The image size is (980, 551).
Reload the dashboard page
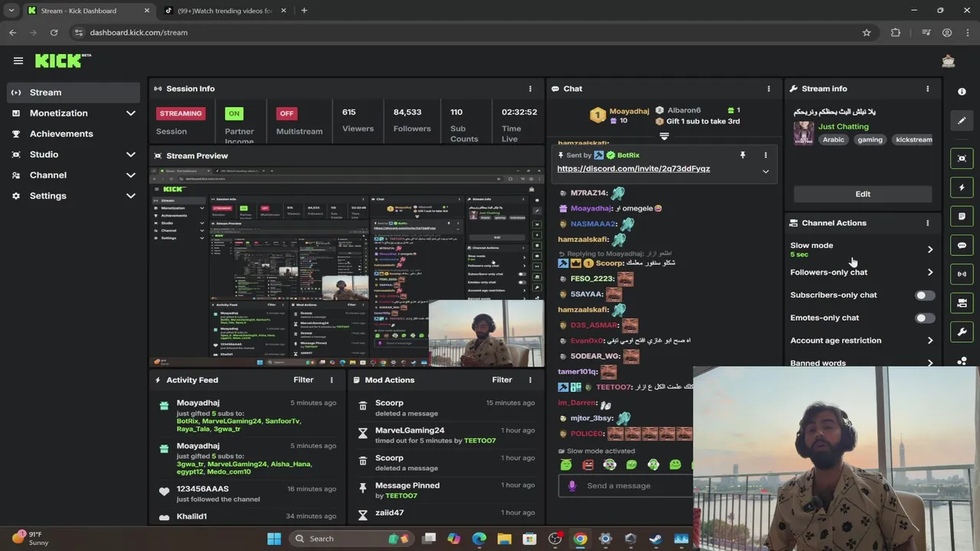click(x=54, y=33)
